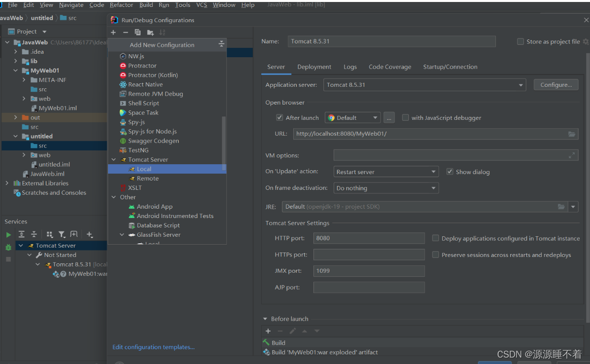This screenshot has height=364, width=590.
Task: Collapse the Other node in configuration list
Action: tap(114, 197)
